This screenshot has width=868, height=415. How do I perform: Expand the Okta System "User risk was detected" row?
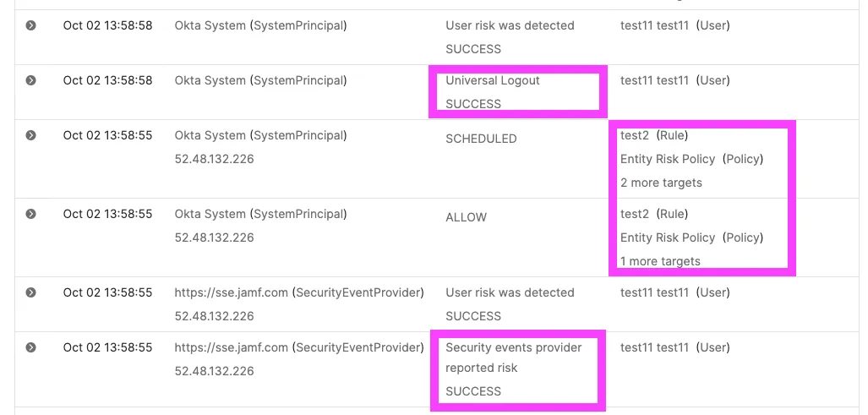[31, 25]
